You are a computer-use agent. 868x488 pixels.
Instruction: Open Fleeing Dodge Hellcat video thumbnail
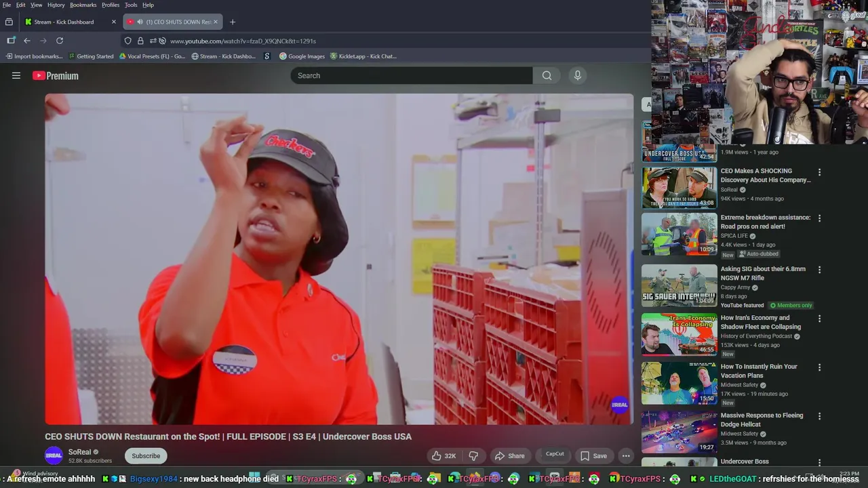click(679, 432)
